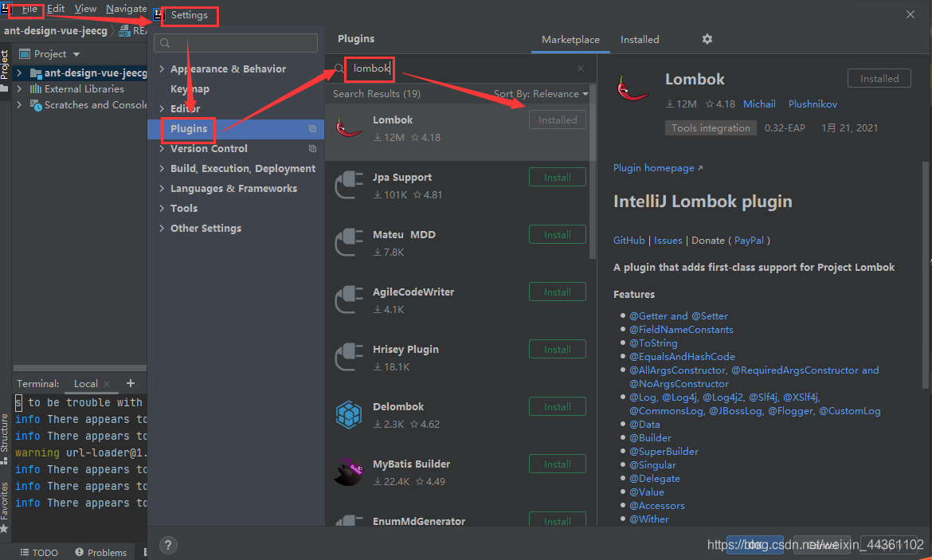Image resolution: width=932 pixels, height=560 pixels.
Task: Close the Settings dialog
Action: (910, 14)
